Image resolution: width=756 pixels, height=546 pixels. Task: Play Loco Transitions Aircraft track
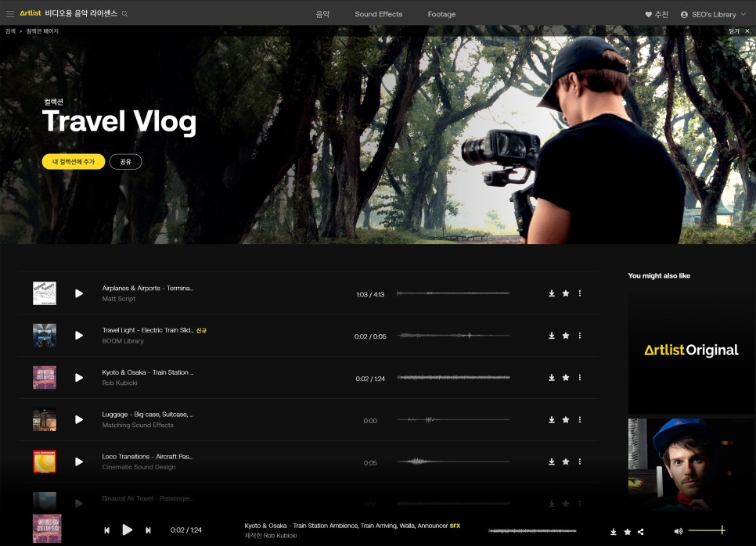[79, 462]
